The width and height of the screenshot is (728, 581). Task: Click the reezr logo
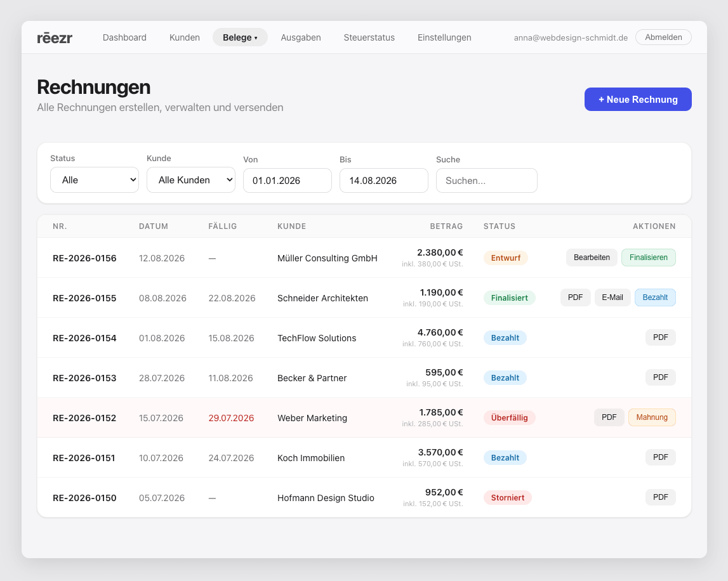(55, 37)
